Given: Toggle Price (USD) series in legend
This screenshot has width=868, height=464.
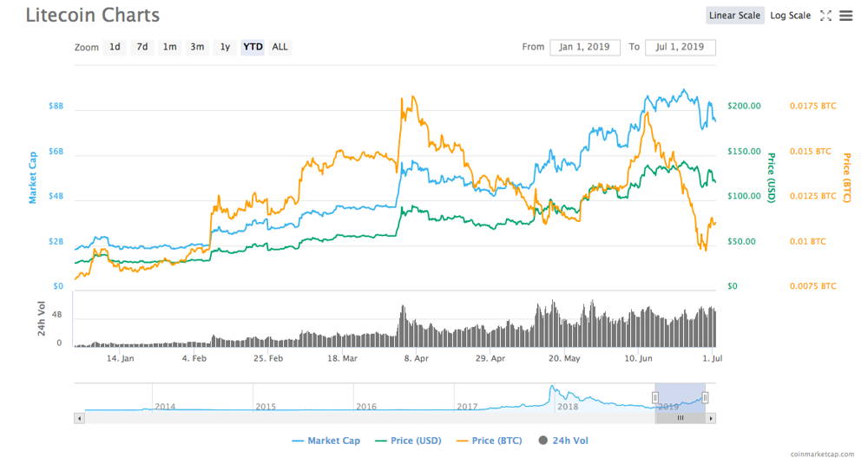Looking at the screenshot, I should 408,441.
